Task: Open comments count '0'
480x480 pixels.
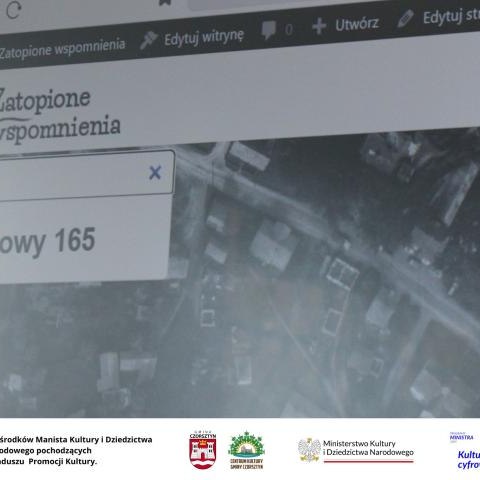Action: tap(289, 29)
